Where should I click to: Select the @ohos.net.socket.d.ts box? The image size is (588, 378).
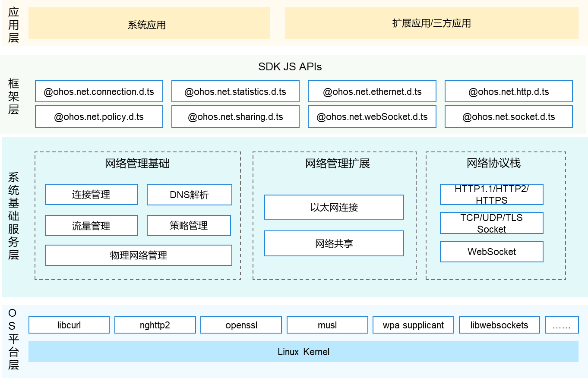pyautogui.click(x=509, y=117)
